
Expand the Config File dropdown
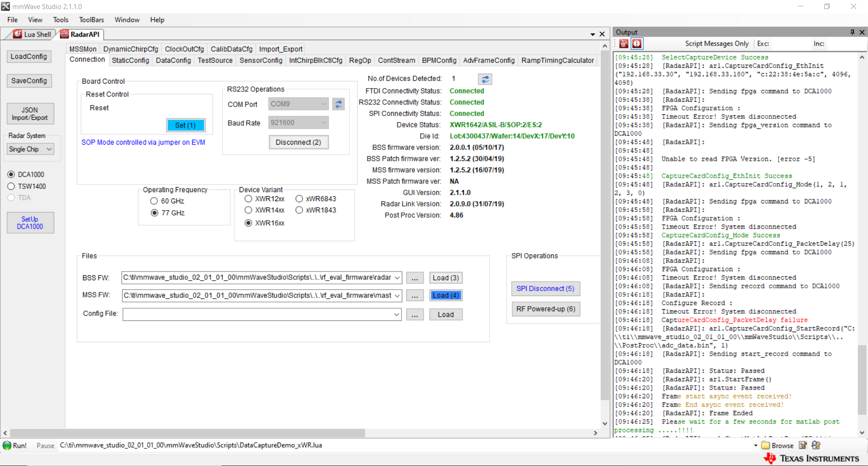(396, 315)
